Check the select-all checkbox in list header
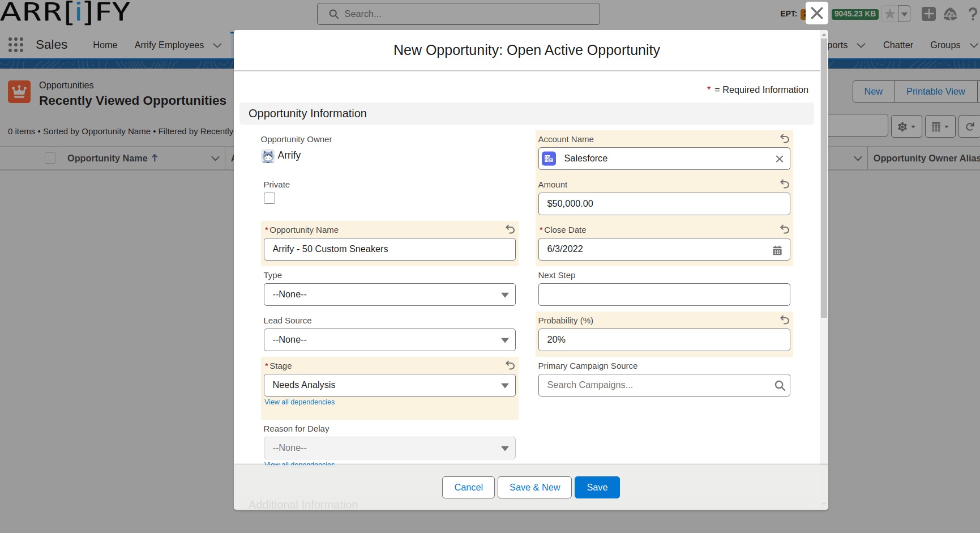 coord(50,159)
